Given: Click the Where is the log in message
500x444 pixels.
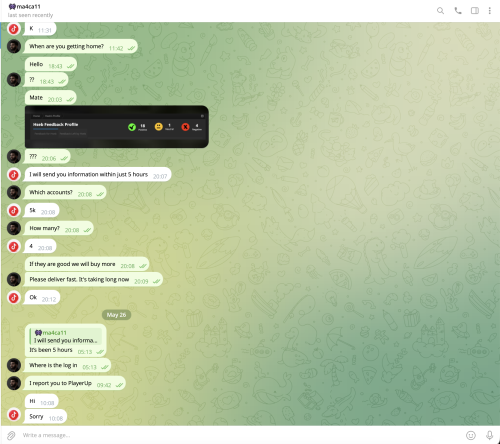Looking at the screenshot, I should (x=67, y=365).
